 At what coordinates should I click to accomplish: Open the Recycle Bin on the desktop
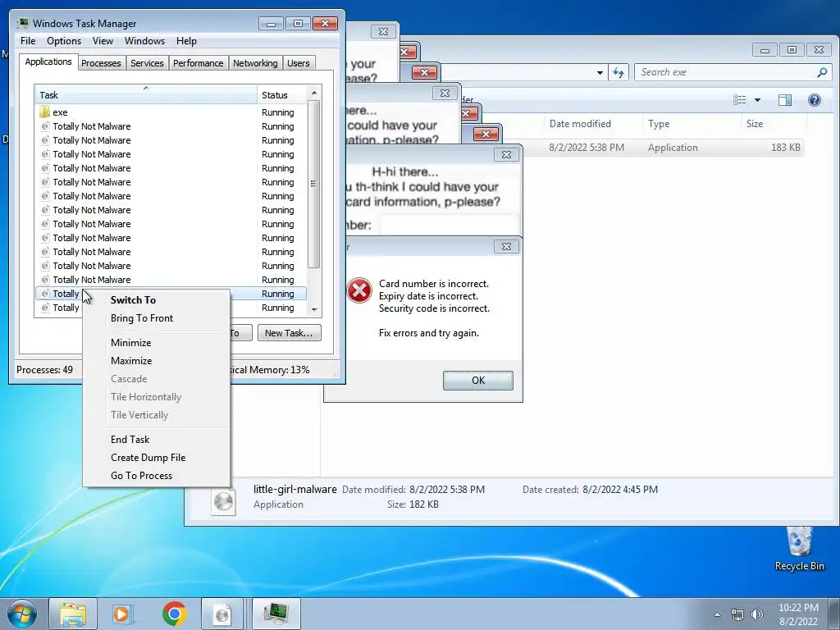(x=799, y=549)
